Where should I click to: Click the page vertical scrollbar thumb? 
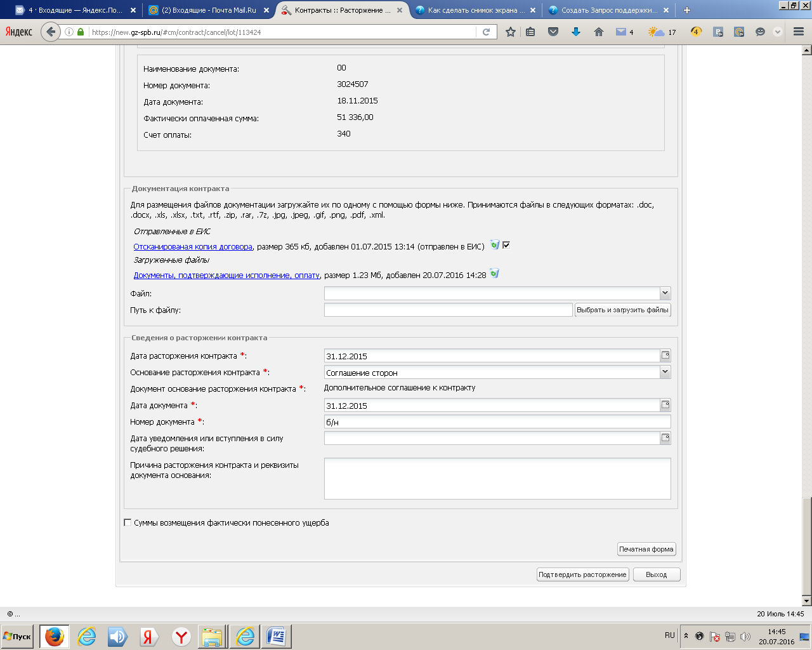(807, 545)
